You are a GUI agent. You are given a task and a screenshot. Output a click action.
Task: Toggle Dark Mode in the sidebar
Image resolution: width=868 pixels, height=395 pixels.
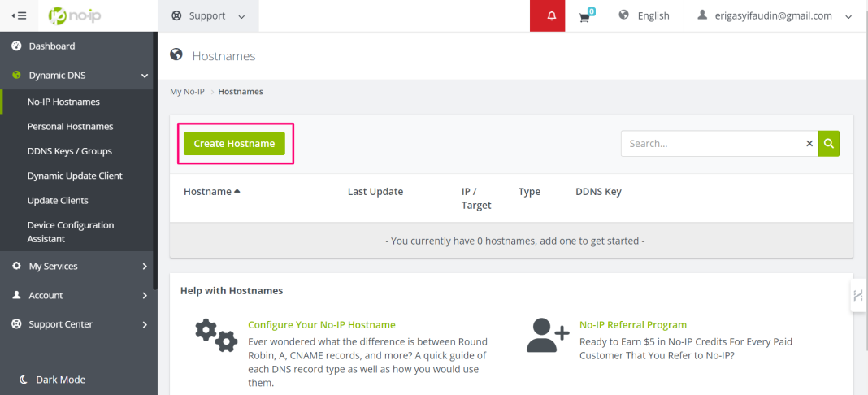point(52,380)
